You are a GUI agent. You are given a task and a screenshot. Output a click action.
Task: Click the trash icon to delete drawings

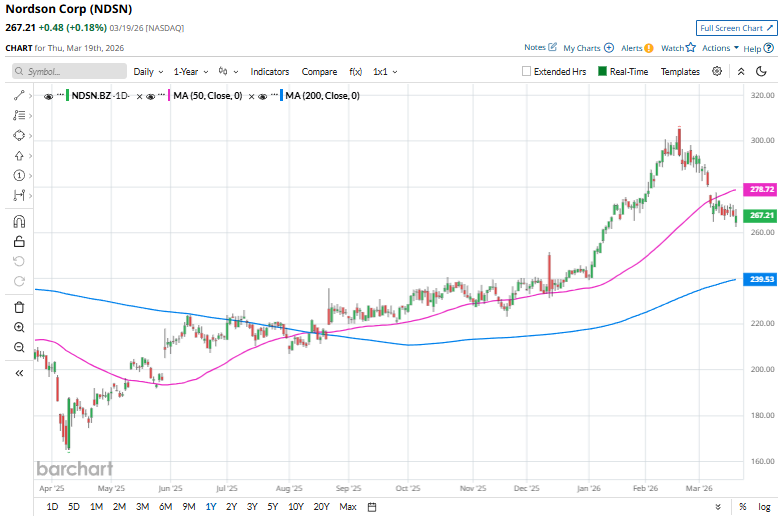pos(19,307)
